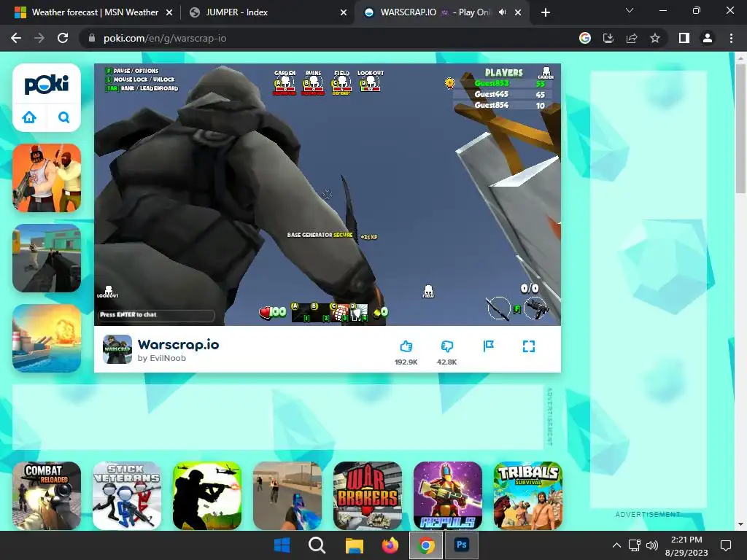
Task: Dislike the game with thumbs down
Action: (x=447, y=346)
